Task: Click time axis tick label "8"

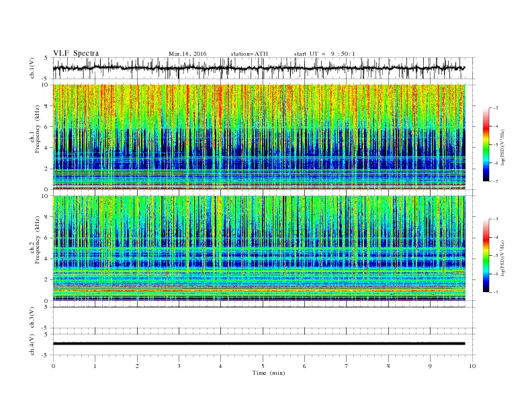Action: (388, 366)
